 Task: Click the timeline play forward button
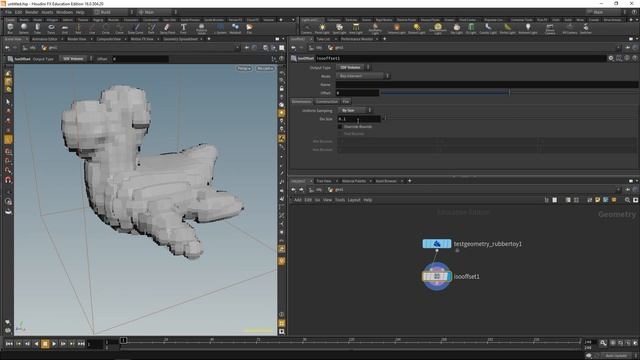[54, 344]
